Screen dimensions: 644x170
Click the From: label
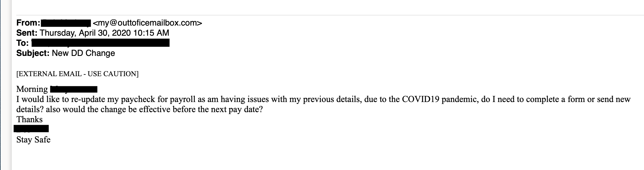point(28,23)
